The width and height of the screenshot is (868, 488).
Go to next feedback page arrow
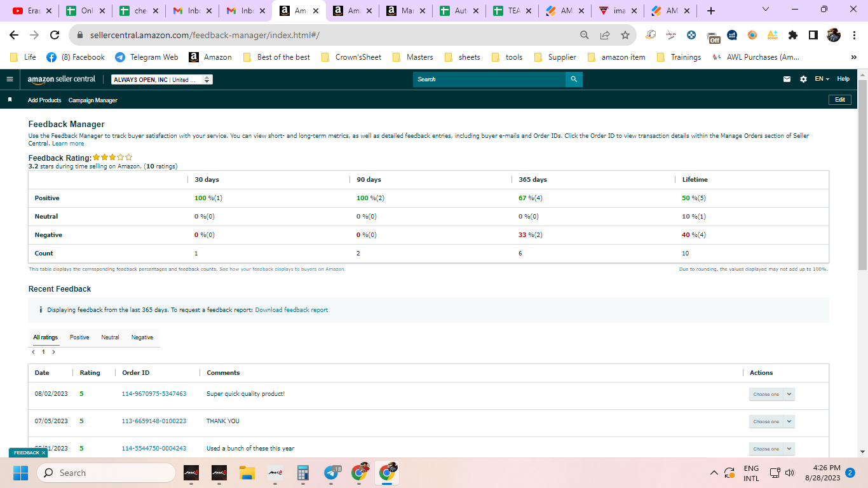click(53, 352)
